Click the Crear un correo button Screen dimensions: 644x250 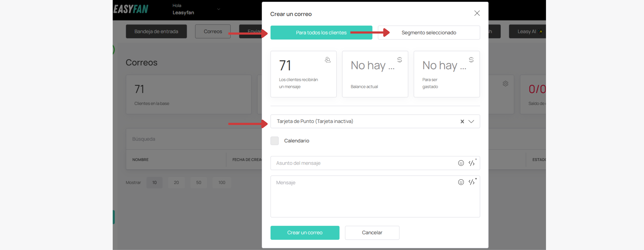pyautogui.click(x=305, y=233)
